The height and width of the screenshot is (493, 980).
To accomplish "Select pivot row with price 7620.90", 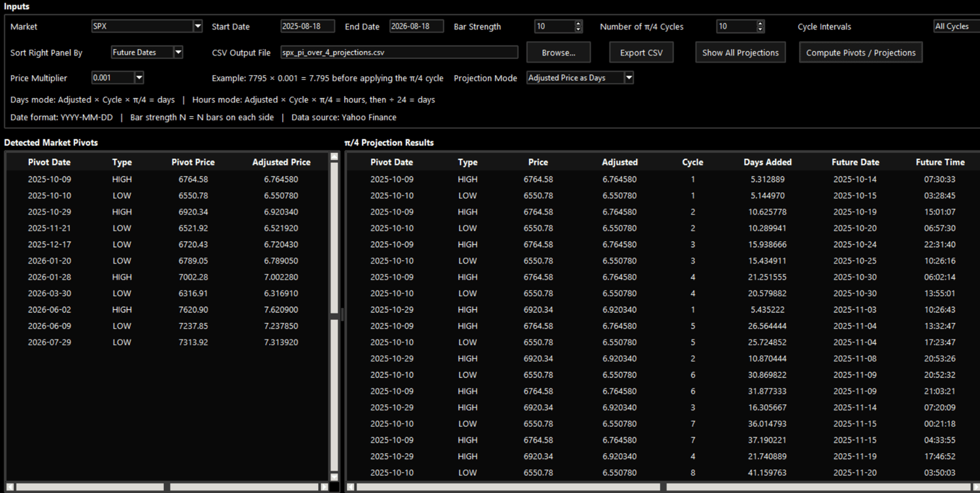I will 167,310.
